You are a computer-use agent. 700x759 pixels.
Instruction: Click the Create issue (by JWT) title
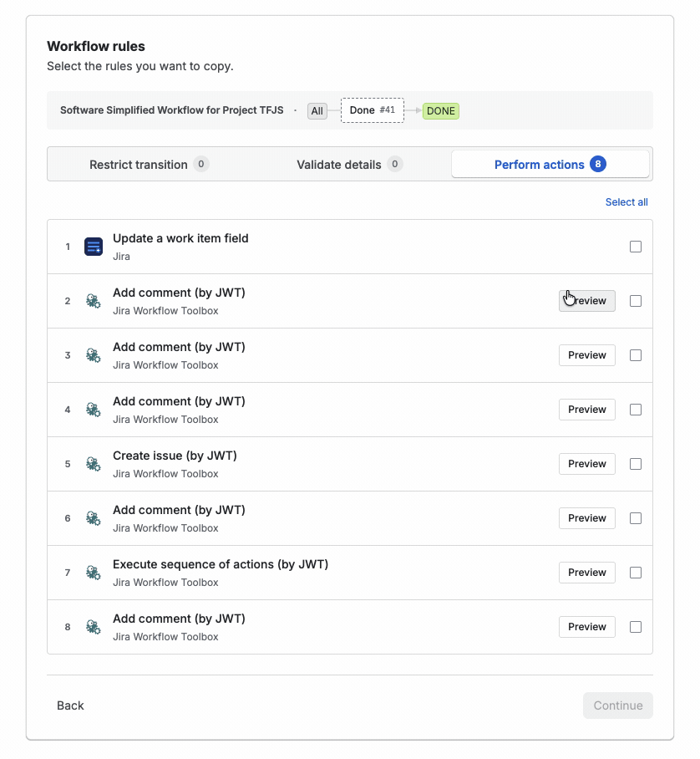175,456
